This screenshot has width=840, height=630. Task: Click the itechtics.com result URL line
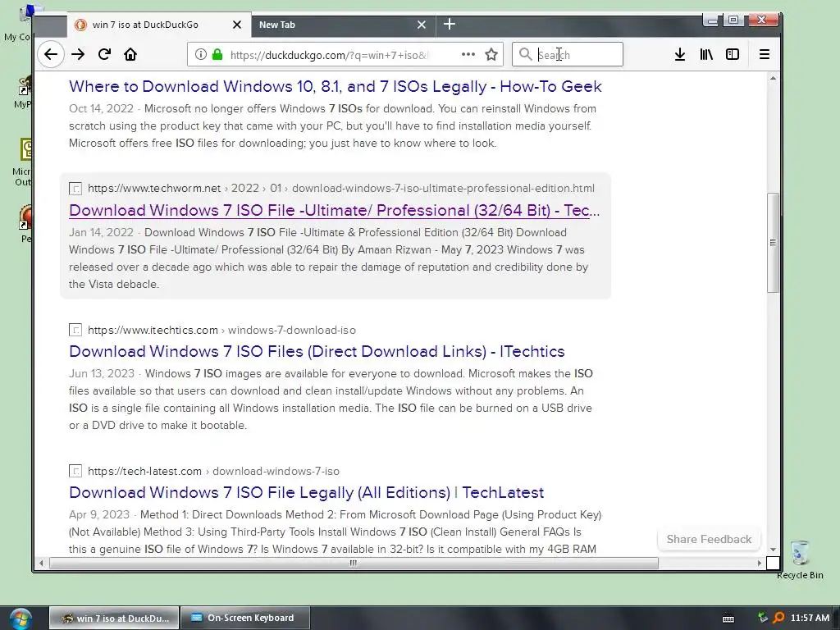pos(221,330)
